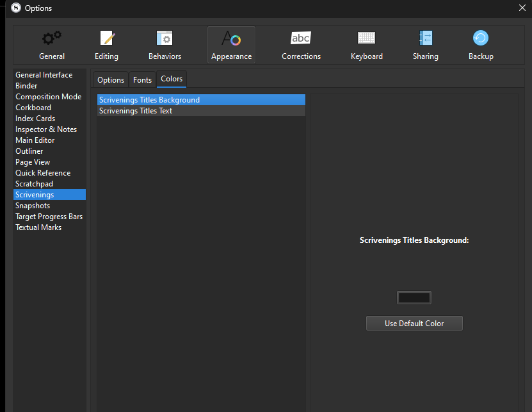Select Snapshots in the category list
This screenshot has width=532, height=412.
coord(49,206)
